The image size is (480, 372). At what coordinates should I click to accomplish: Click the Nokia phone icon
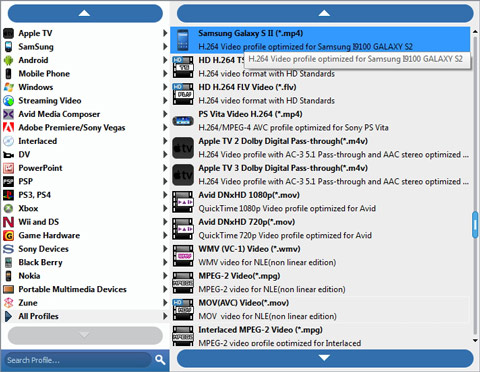tap(8, 276)
